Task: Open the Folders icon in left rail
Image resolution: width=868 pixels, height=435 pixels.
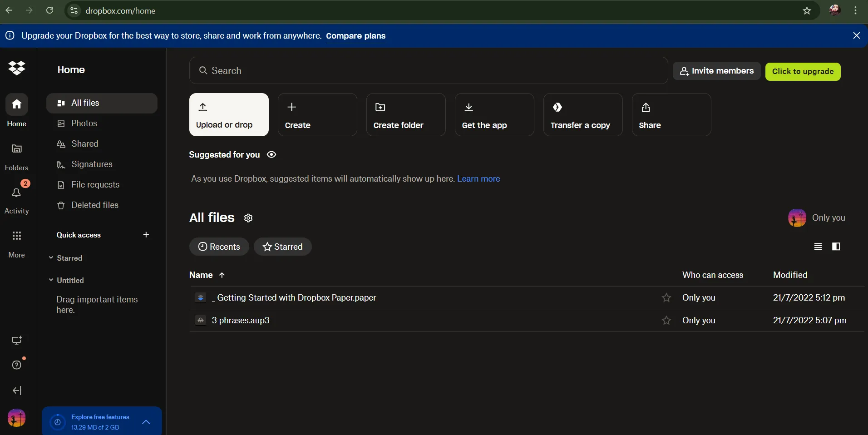Action: [x=17, y=148]
